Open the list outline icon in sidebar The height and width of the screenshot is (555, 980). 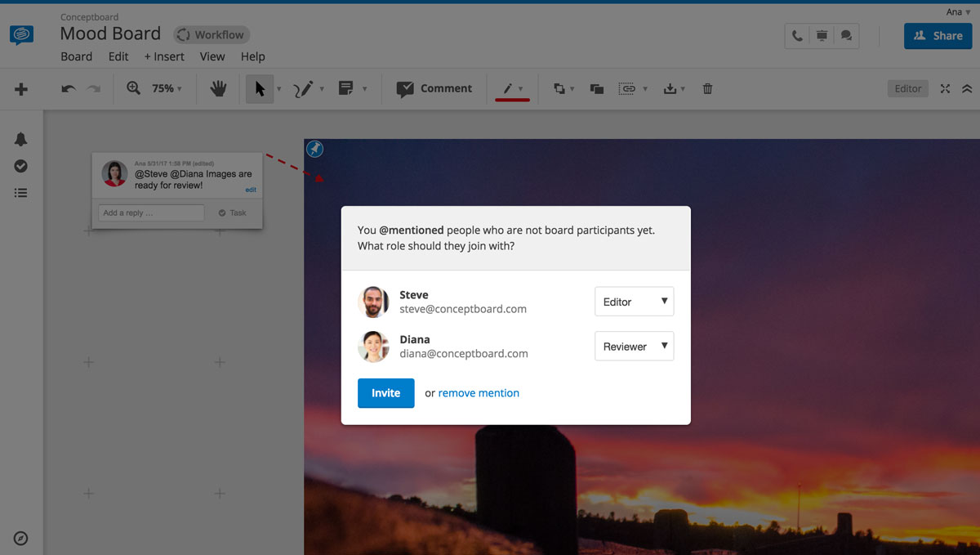click(21, 193)
